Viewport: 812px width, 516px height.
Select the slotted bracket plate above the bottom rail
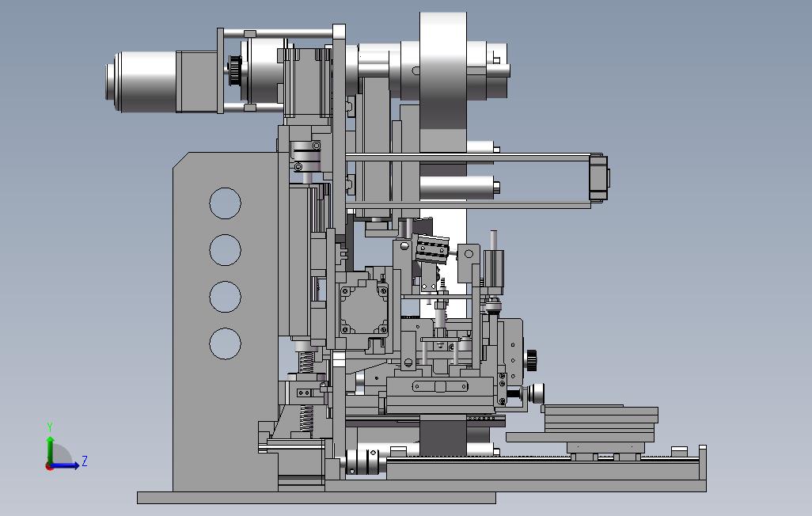tap(440, 386)
